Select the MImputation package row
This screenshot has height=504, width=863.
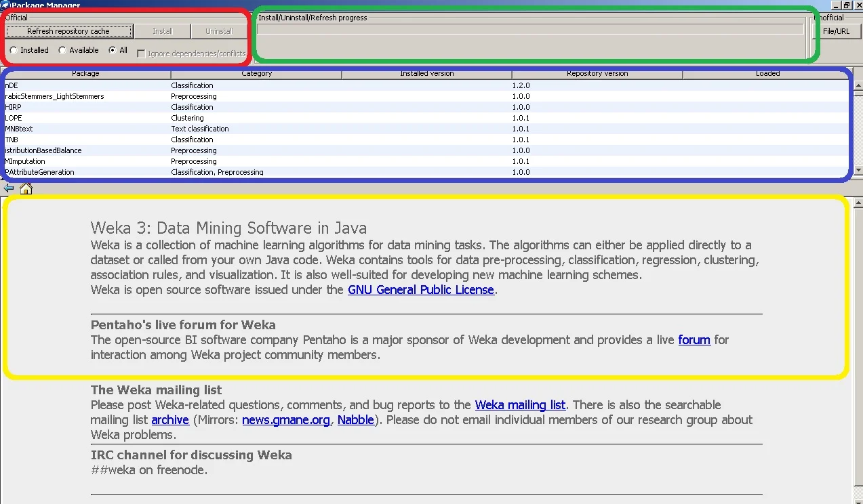(426, 161)
